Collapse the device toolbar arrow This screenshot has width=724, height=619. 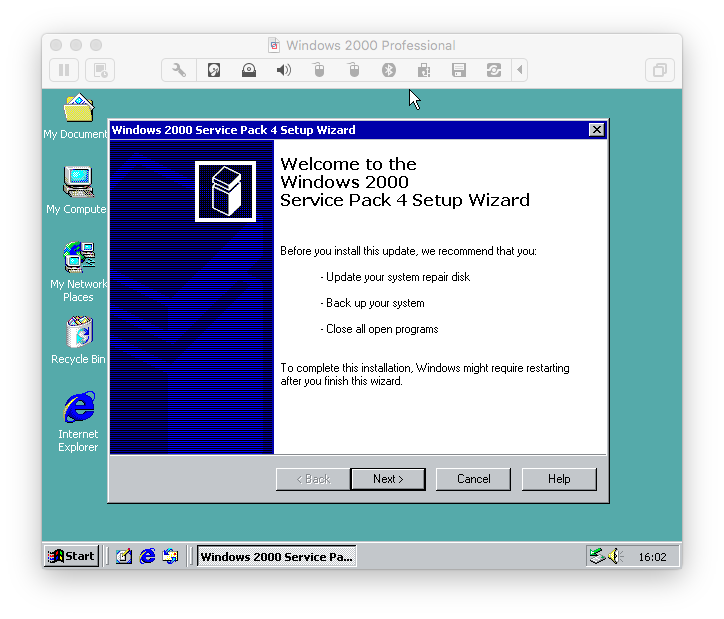[x=520, y=70]
